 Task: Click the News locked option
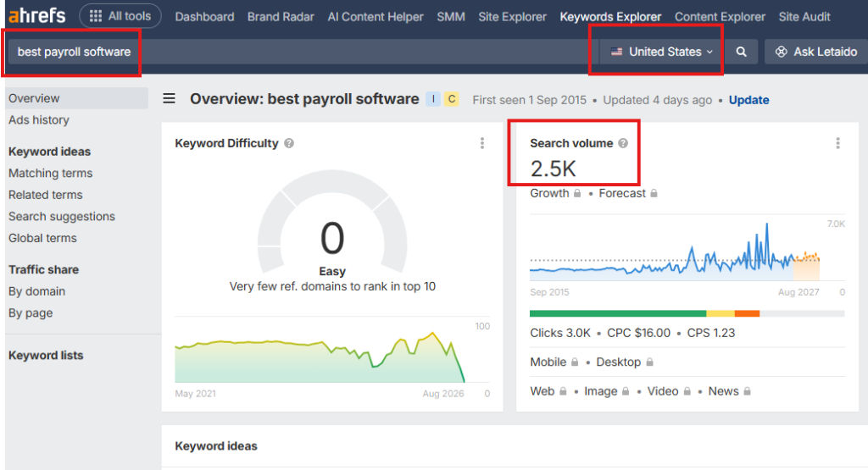tap(730, 391)
